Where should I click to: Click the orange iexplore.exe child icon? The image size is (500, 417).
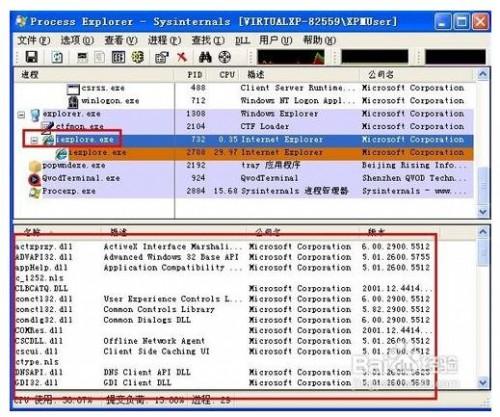[61, 153]
